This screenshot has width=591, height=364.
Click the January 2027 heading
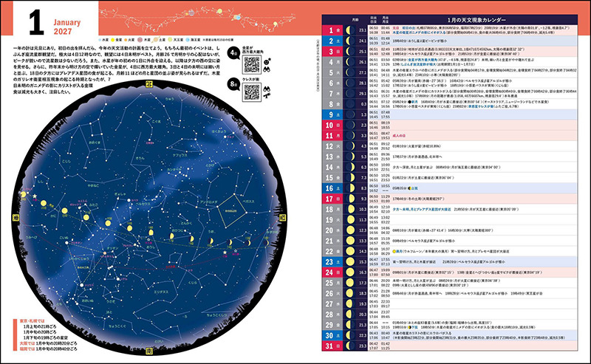[66, 27]
